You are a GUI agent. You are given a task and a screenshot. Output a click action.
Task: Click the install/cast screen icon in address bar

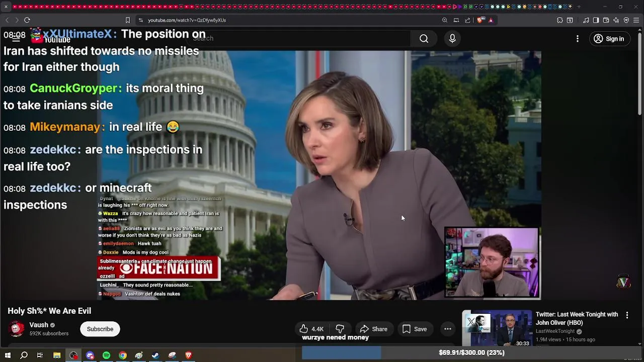pyautogui.click(x=456, y=20)
